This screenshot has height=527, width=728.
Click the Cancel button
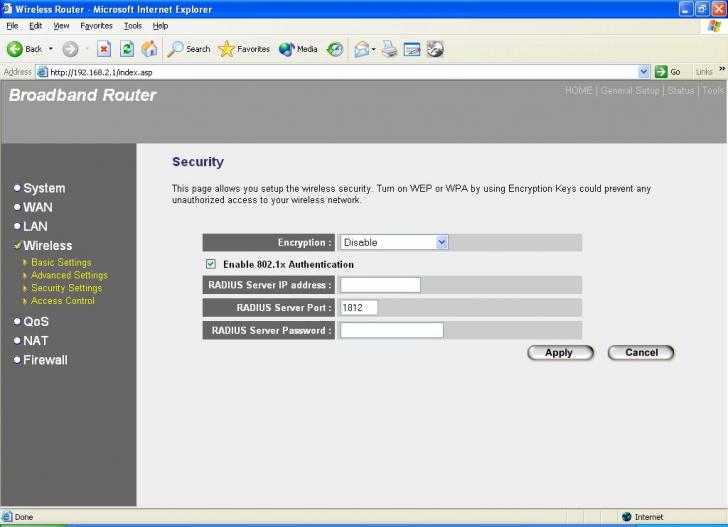pos(641,352)
